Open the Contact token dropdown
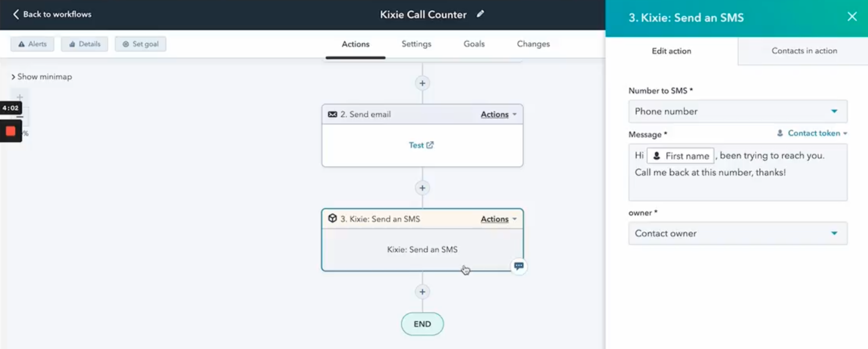Image resolution: width=868 pixels, height=349 pixels. (812, 133)
